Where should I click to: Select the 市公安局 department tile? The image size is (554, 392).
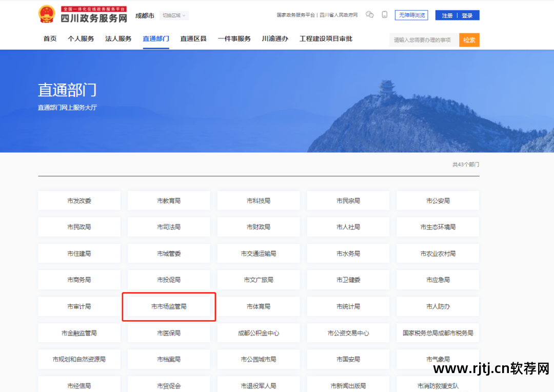point(438,201)
